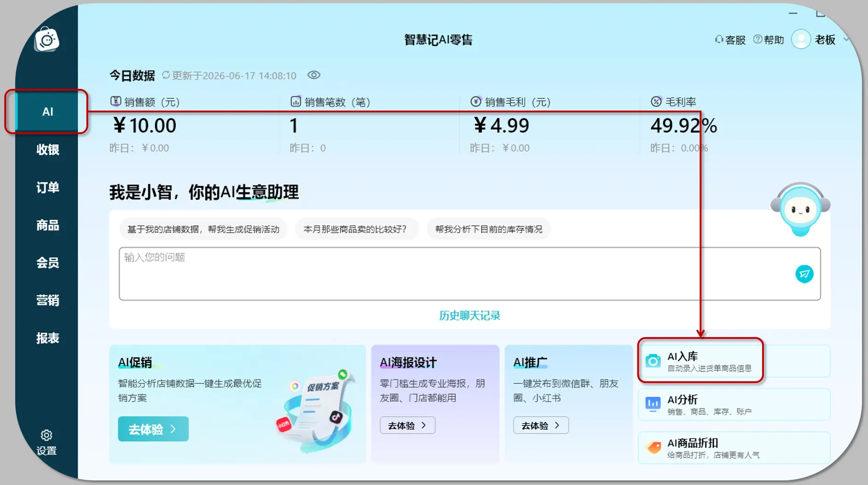868x485 pixels.
Task: Open the 收银 cashier section
Action: (47, 149)
